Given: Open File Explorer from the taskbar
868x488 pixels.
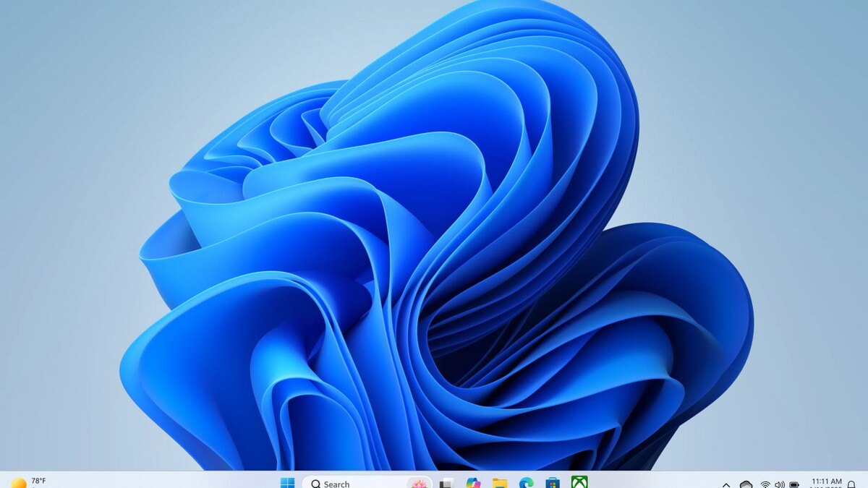Looking at the screenshot, I should pyautogui.click(x=499, y=483).
